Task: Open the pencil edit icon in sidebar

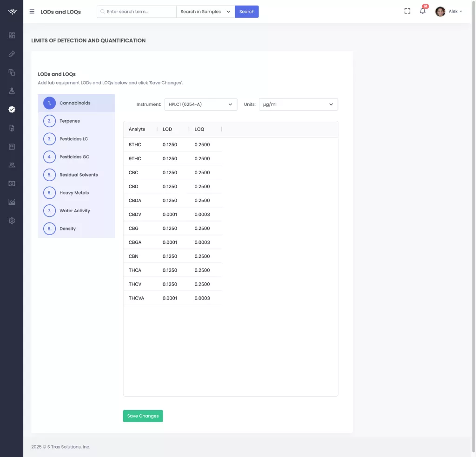Action: coord(12,54)
